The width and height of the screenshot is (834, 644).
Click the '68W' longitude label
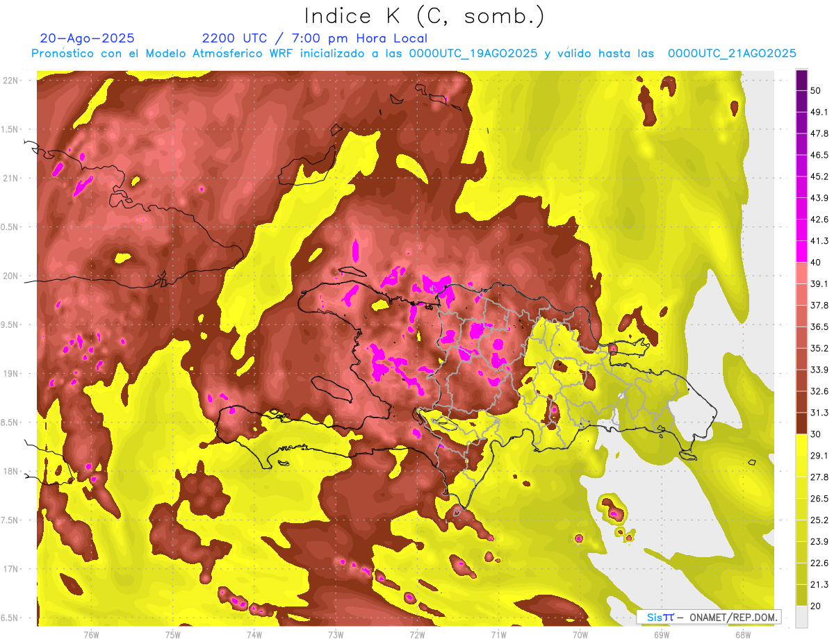click(743, 634)
